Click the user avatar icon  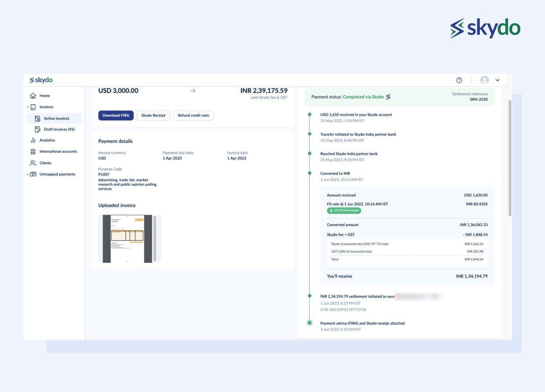[x=484, y=80]
